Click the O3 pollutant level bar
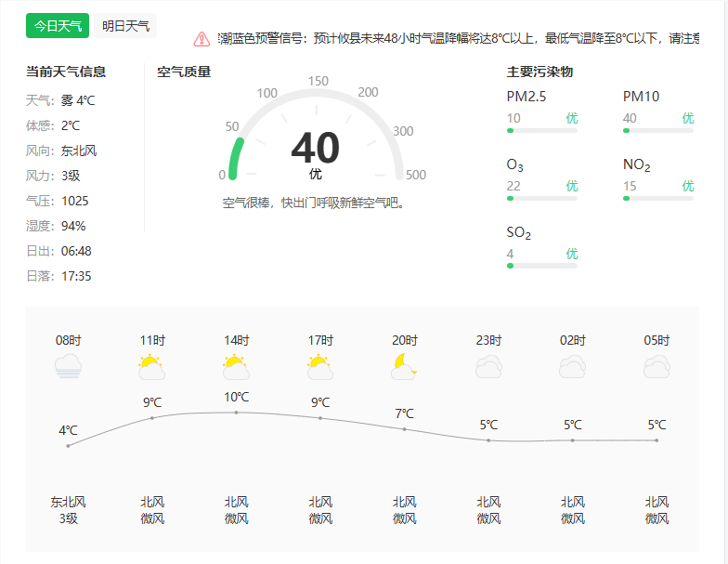The height and width of the screenshot is (564, 728). pos(542,199)
